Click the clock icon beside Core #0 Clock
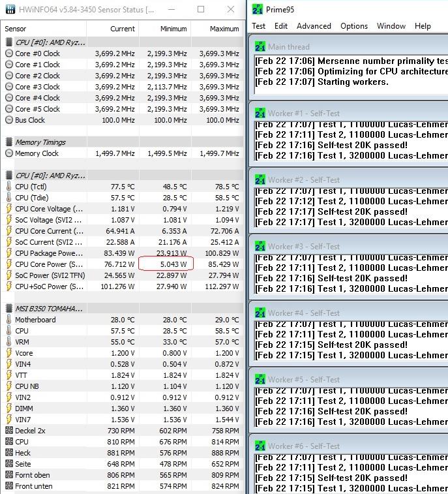 point(9,54)
